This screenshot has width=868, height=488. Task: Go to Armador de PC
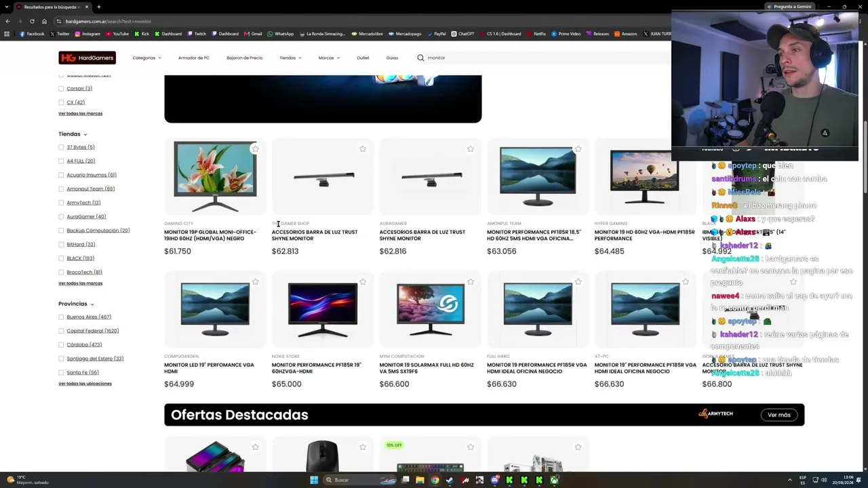194,58
